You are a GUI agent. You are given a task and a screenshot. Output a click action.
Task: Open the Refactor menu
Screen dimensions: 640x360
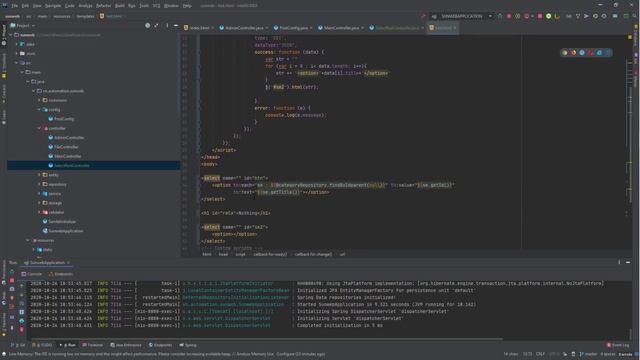click(x=103, y=6)
